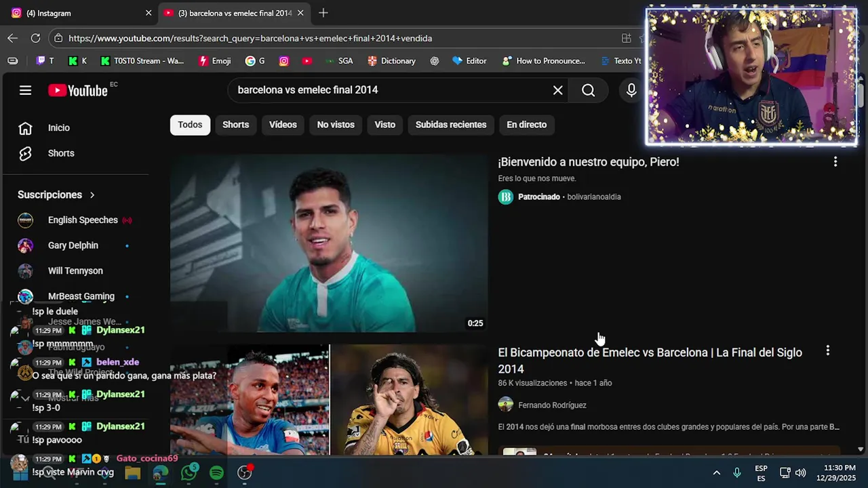868x488 pixels.
Task: Open the ChatGPT bookmark icon
Action: (x=435, y=61)
